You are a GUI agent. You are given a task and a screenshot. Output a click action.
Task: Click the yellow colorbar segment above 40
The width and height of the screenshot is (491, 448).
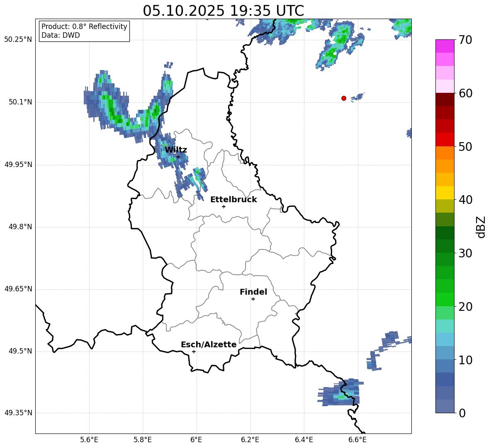click(445, 193)
